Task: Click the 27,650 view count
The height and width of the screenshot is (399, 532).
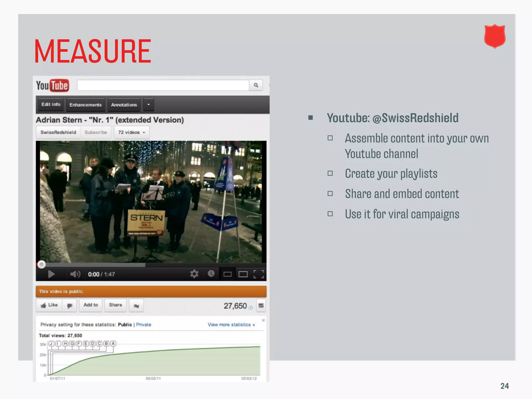Action: pyautogui.click(x=235, y=306)
